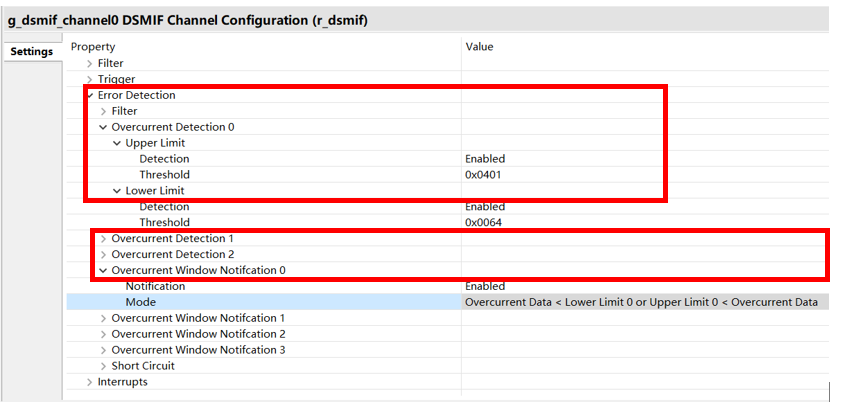Collapse the Lower Limit node
This screenshot has height=405, width=846.
[117, 191]
